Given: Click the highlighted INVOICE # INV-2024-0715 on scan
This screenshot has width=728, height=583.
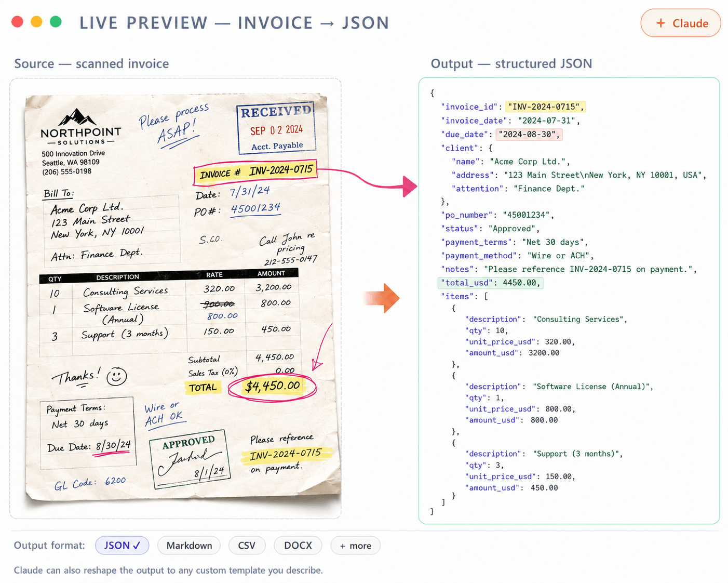Looking at the screenshot, I should [255, 173].
